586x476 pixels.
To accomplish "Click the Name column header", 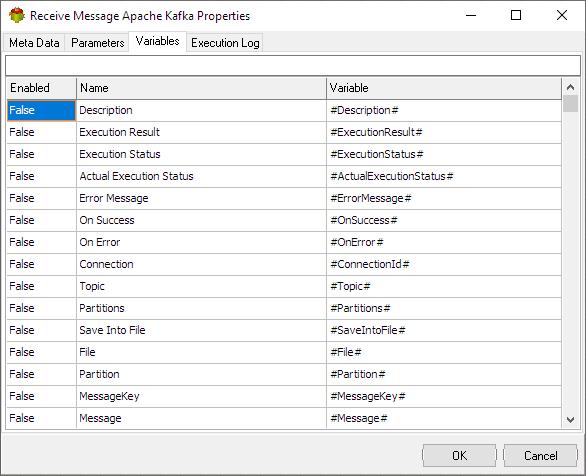I will 201,88.
